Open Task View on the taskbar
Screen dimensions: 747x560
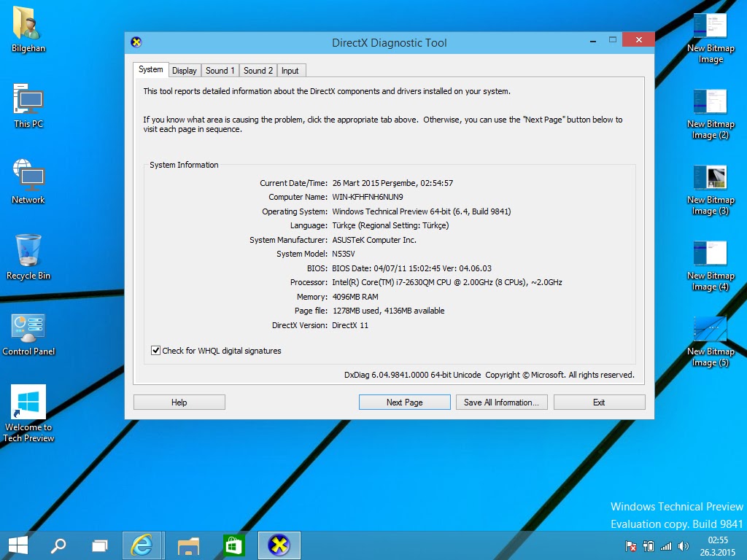pyautogui.click(x=99, y=545)
